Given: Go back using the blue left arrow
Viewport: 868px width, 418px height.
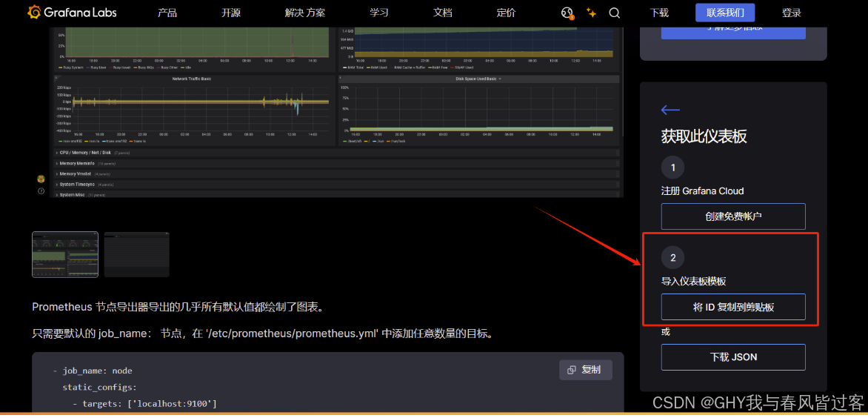Looking at the screenshot, I should 670,110.
